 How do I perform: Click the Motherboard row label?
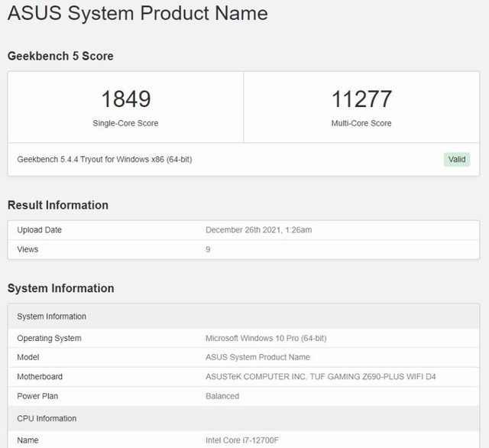40,377
